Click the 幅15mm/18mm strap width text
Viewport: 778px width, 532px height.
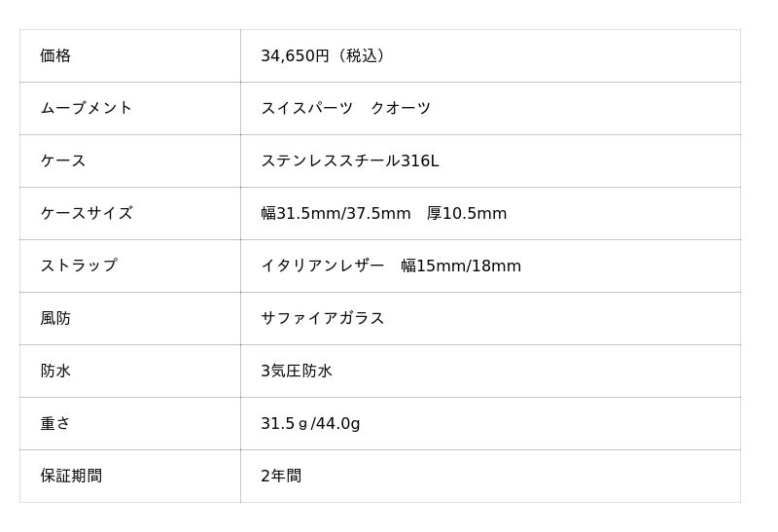tap(461, 266)
